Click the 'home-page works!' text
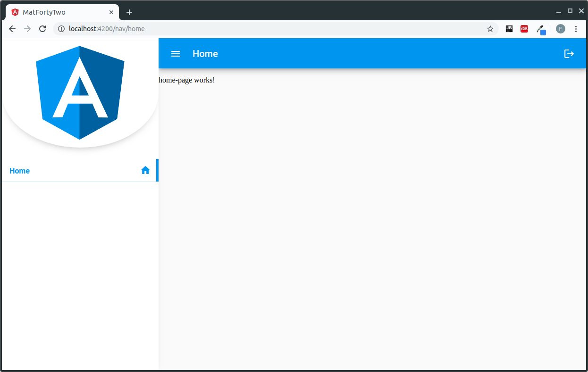588x372 pixels. point(187,80)
